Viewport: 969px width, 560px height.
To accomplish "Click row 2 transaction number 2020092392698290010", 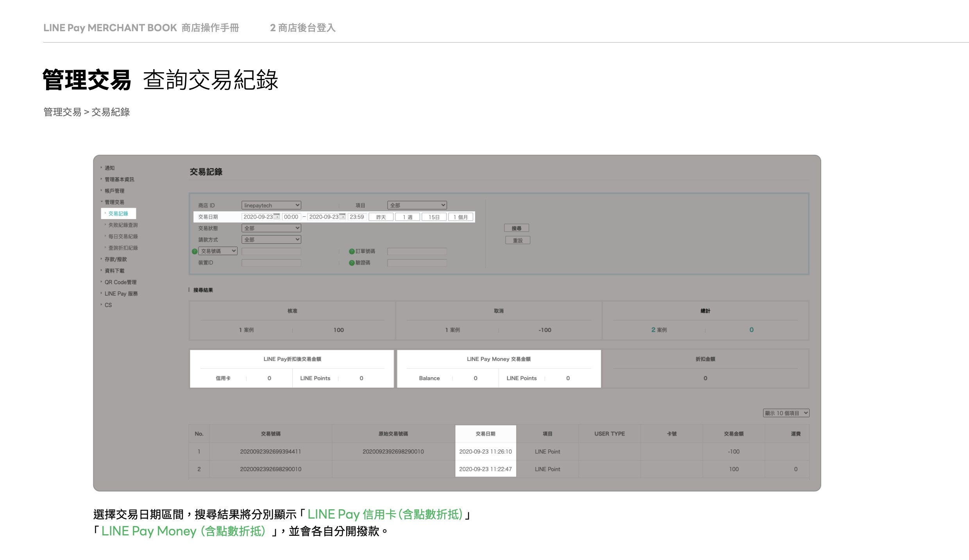I will [270, 469].
